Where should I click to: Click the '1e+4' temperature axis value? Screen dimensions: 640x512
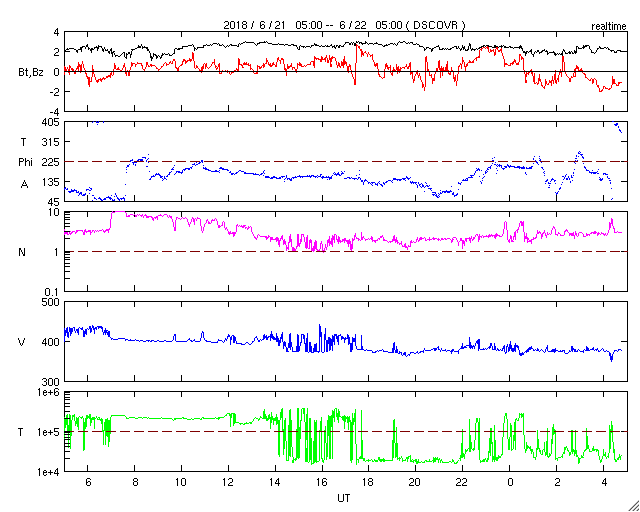pos(48,472)
